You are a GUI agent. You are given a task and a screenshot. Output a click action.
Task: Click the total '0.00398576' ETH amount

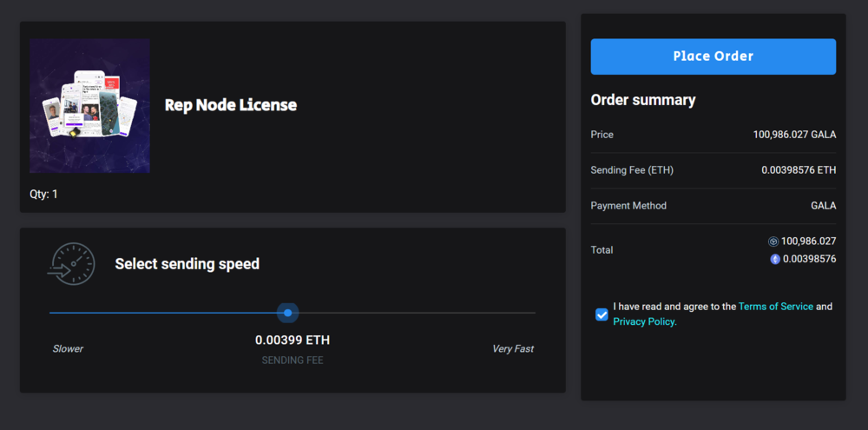coord(809,259)
